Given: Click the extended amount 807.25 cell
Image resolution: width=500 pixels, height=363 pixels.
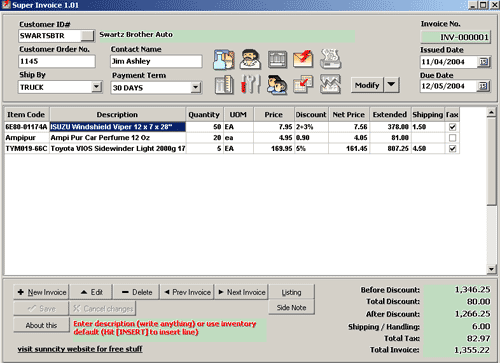Looking at the screenshot, I should click(x=390, y=149).
